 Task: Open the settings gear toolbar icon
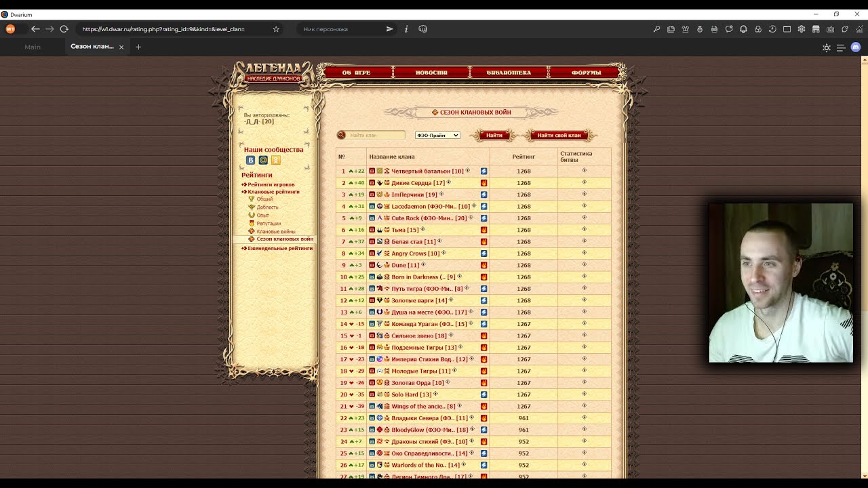[802, 29]
